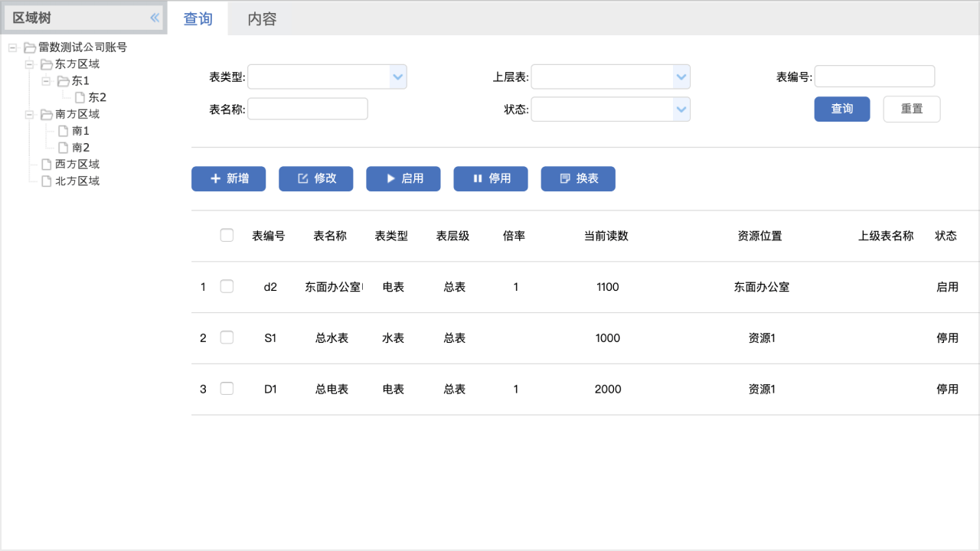Select 北方区域 in the region tree

pyautogui.click(x=77, y=181)
